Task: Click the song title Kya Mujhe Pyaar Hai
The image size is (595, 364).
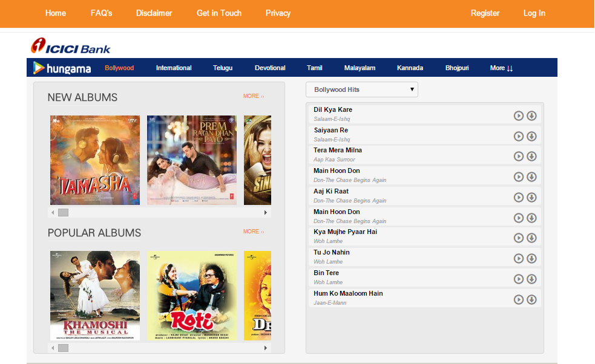Action: pos(345,232)
